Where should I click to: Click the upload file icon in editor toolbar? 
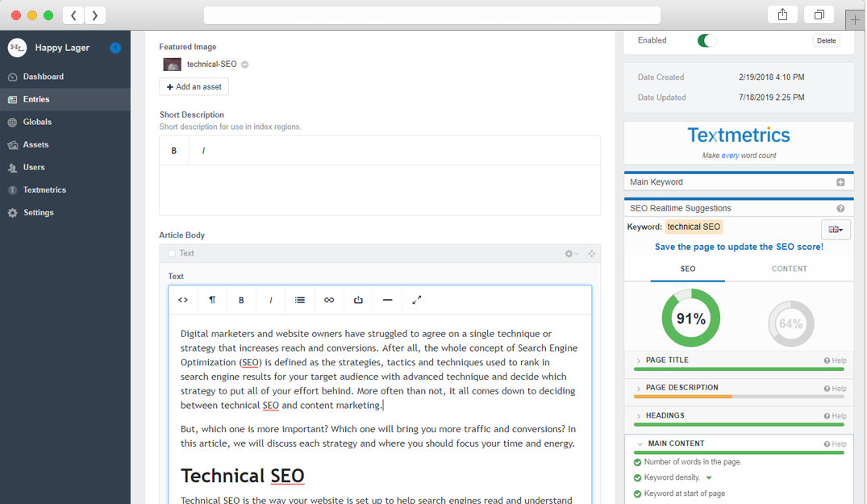coord(358,300)
